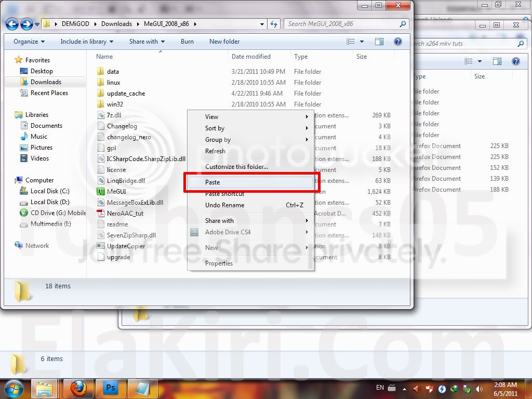Select the win32 folder

[115, 104]
